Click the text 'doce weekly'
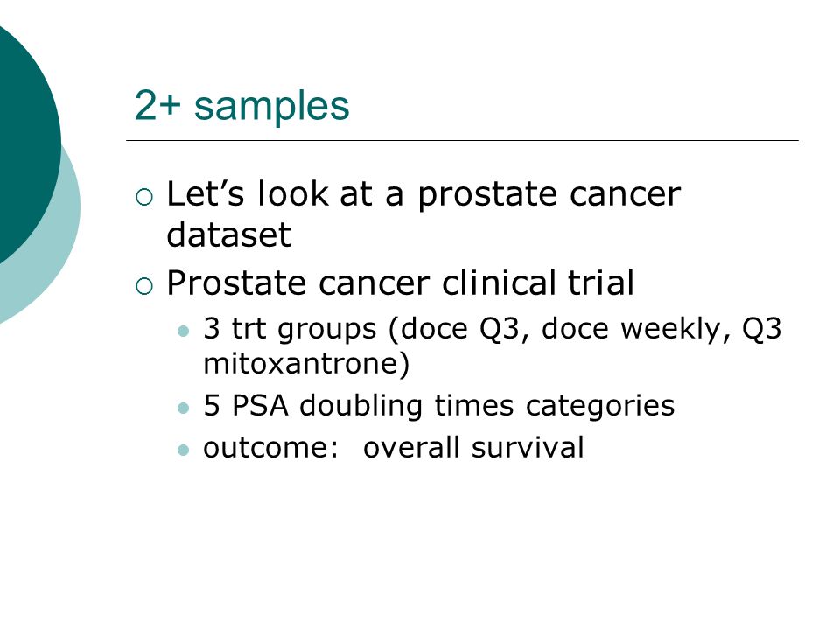This screenshot has width=840, height=630. pos(631,328)
